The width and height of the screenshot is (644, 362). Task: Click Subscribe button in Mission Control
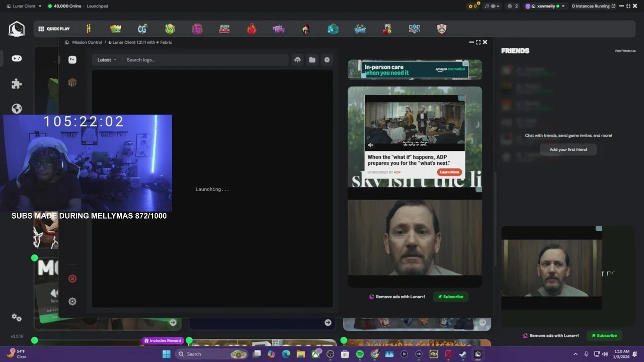[451, 297]
